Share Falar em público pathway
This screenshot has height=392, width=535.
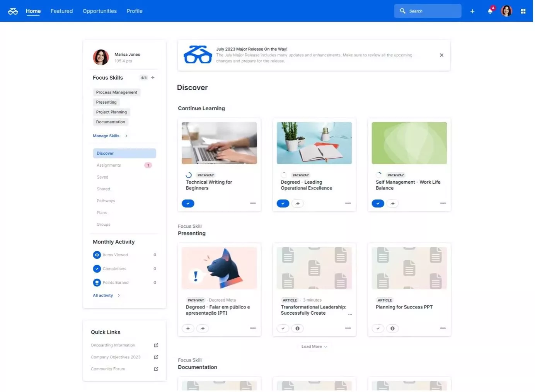tap(203, 329)
